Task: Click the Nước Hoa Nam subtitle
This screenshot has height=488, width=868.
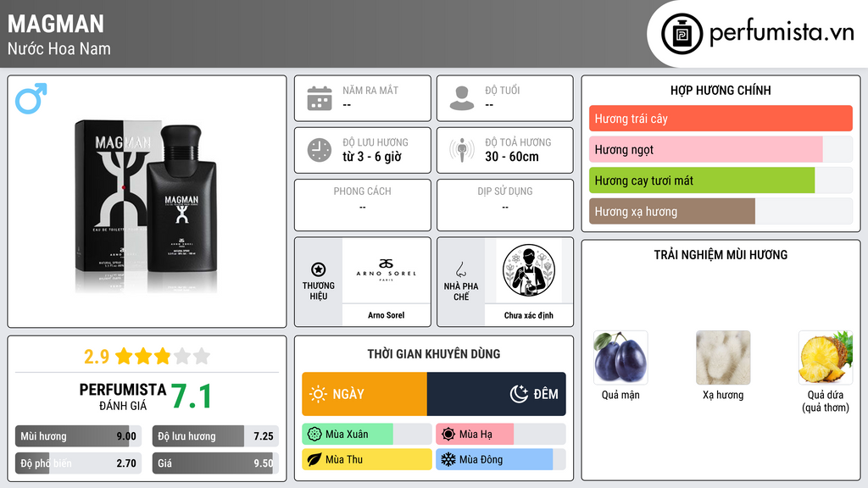Action: point(58,48)
